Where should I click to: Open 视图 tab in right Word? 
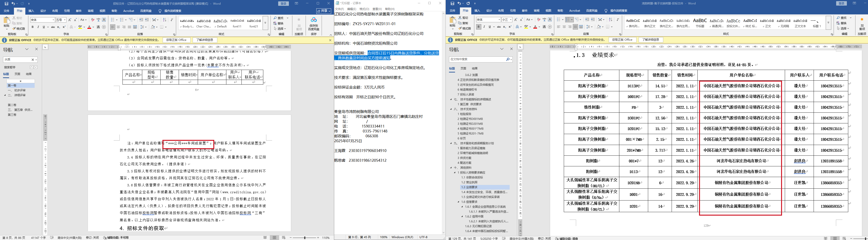coord(548,11)
